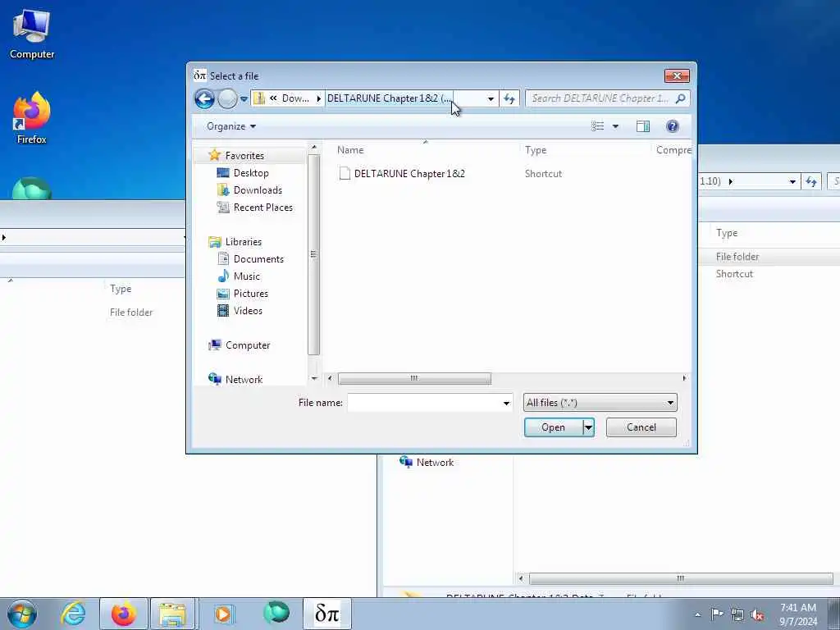Open the Action Center flag icon

(x=717, y=614)
